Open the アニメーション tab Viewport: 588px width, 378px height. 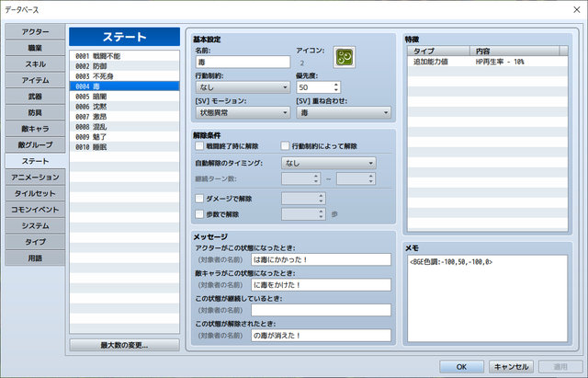coord(35,178)
